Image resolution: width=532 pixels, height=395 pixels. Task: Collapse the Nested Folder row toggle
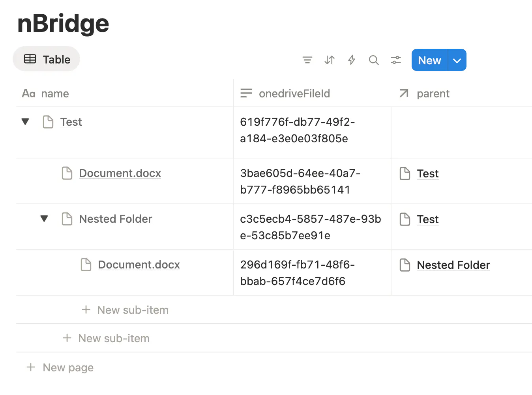tap(44, 218)
